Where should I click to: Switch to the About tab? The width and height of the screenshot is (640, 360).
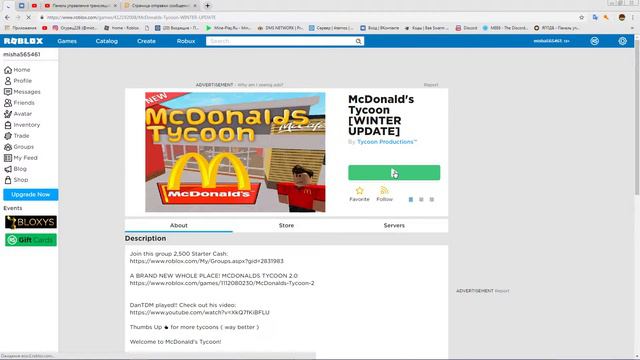[x=179, y=226]
